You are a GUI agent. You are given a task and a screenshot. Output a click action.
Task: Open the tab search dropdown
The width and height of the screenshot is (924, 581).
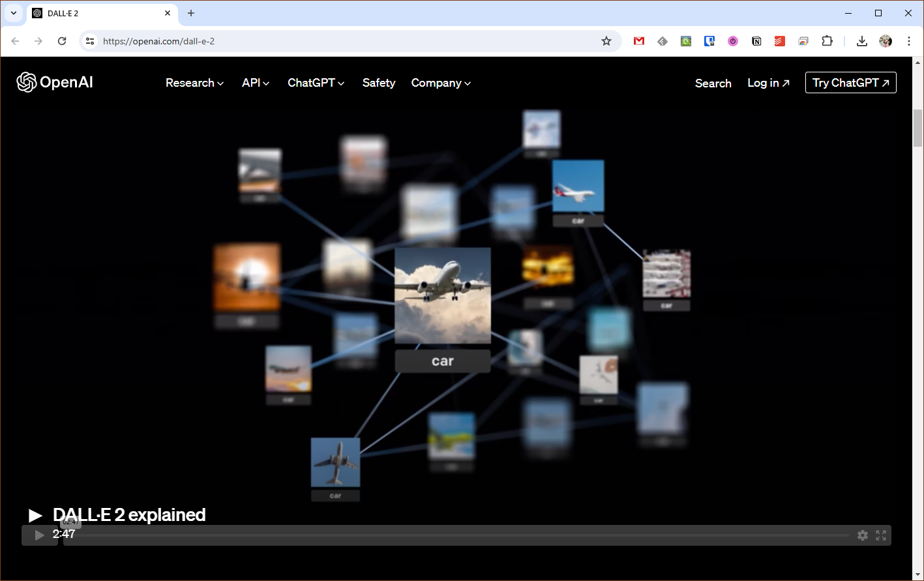pos(13,13)
